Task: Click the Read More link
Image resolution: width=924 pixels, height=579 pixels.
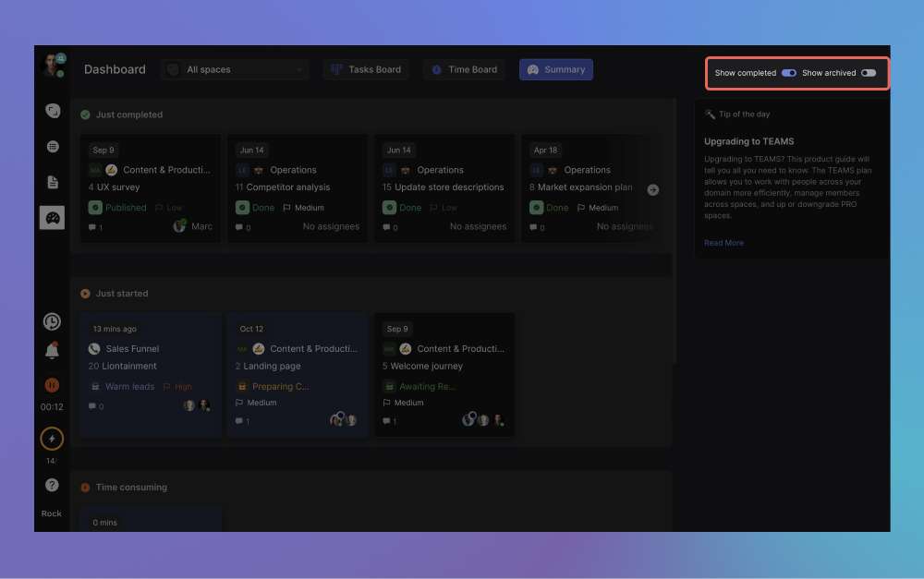Action: tap(723, 243)
